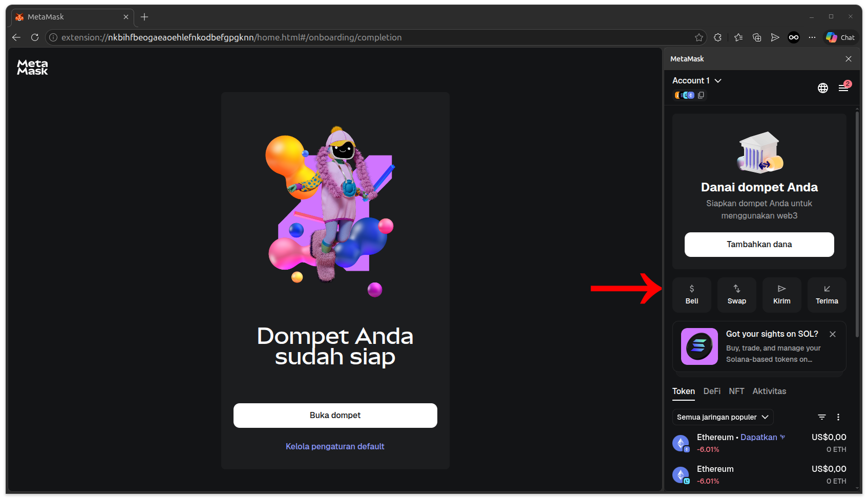Click the Terima (receive) icon
The image size is (868, 501).
pyautogui.click(x=827, y=294)
